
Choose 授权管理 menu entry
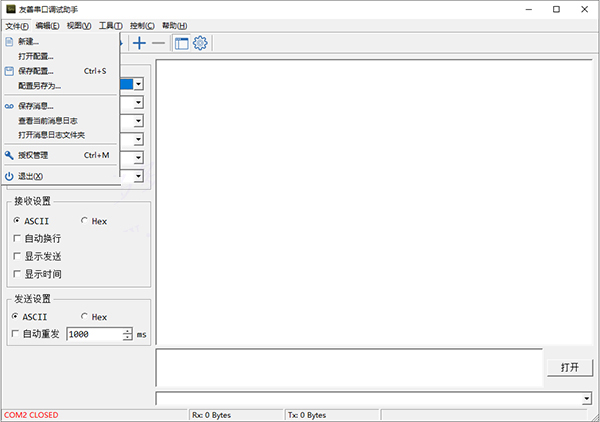click(60, 155)
